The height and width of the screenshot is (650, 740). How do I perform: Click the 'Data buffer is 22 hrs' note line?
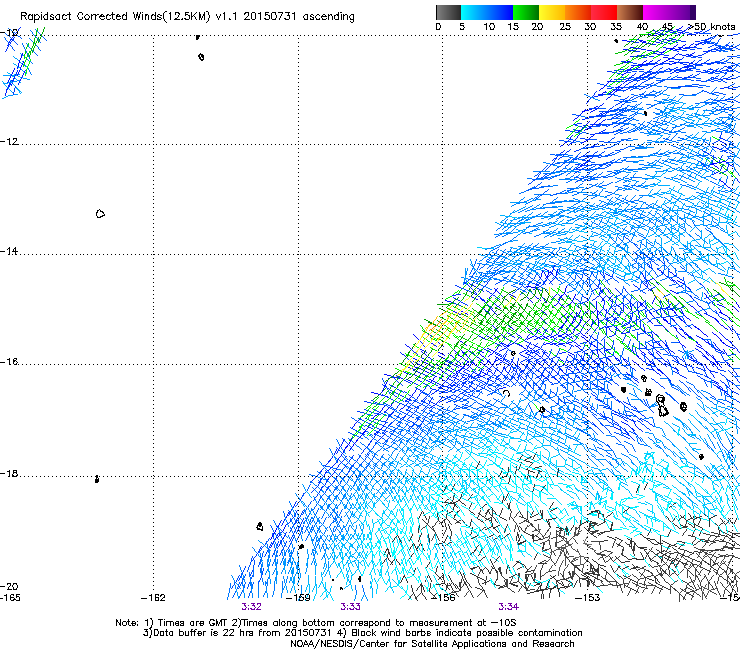click(x=362, y=633)
